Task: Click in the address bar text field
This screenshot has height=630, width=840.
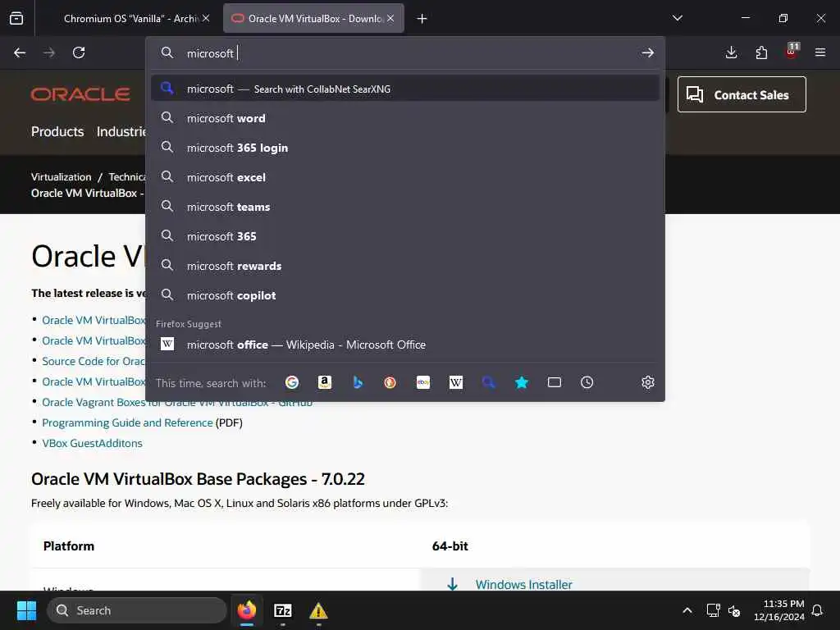Action: (x=407, y=53)
